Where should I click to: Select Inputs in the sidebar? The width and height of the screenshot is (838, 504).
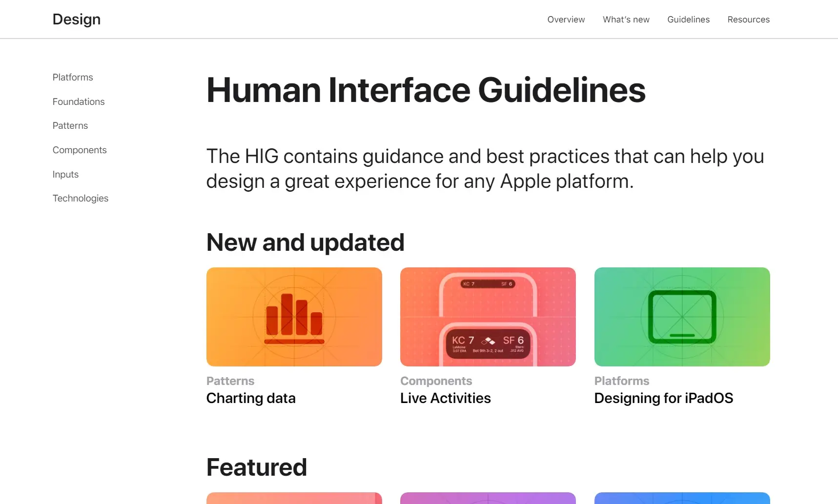coord(65,174)
